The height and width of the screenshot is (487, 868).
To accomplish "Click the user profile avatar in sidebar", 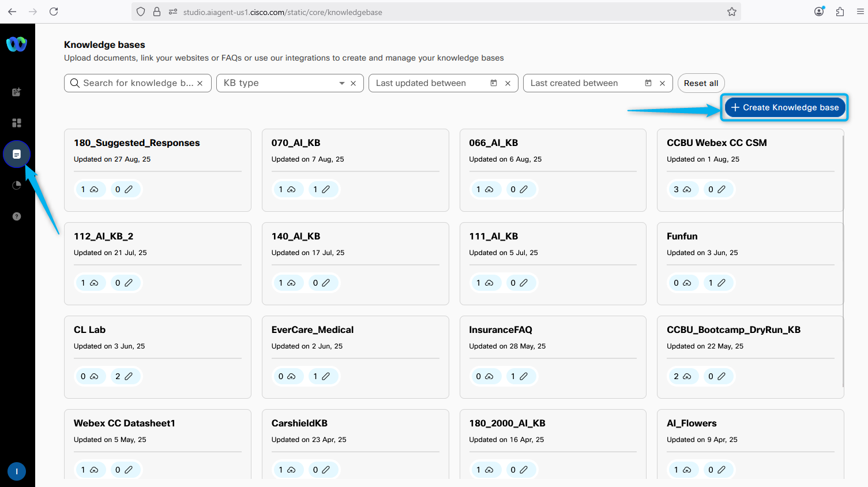I will (17, 471).
